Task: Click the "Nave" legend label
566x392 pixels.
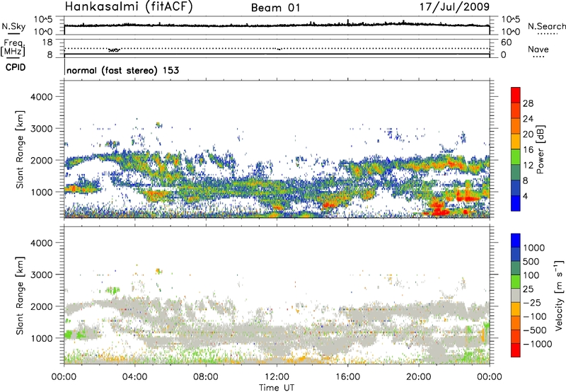Action: (x=538, y=49)
